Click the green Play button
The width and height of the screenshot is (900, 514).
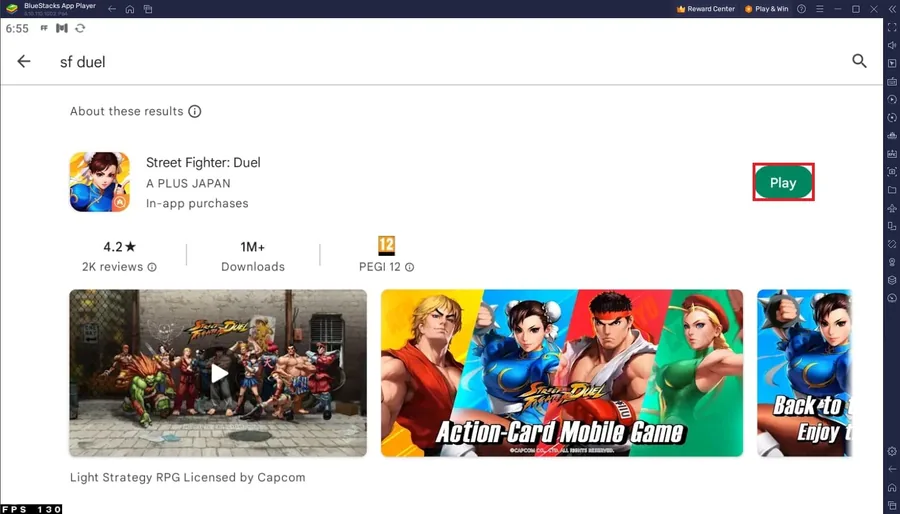tap(783, 182)
